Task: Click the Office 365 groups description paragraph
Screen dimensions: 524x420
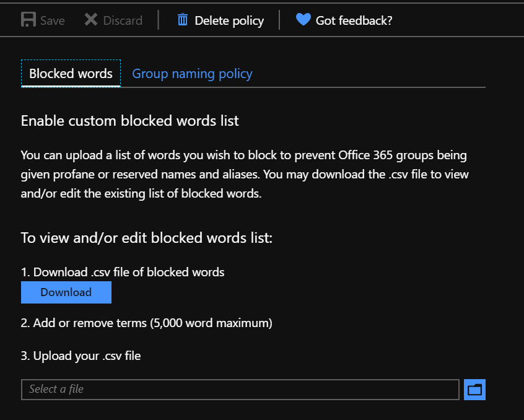Action: click(x=244, y=174)
